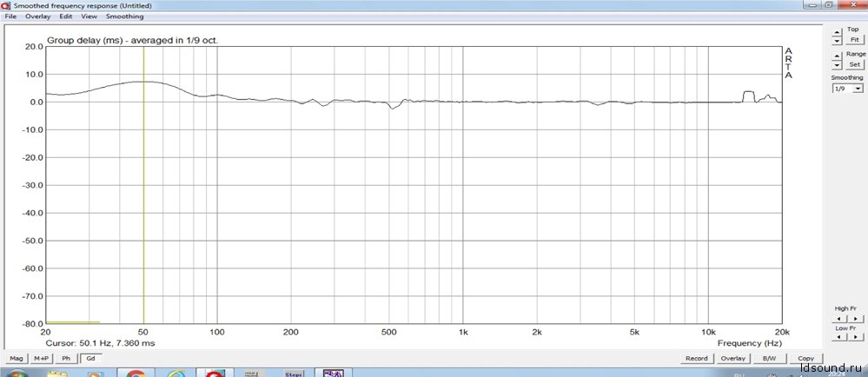Screen dimensions: 868x377
Task: Open Google Chrome from the taskbar
Action: point(135,374)
